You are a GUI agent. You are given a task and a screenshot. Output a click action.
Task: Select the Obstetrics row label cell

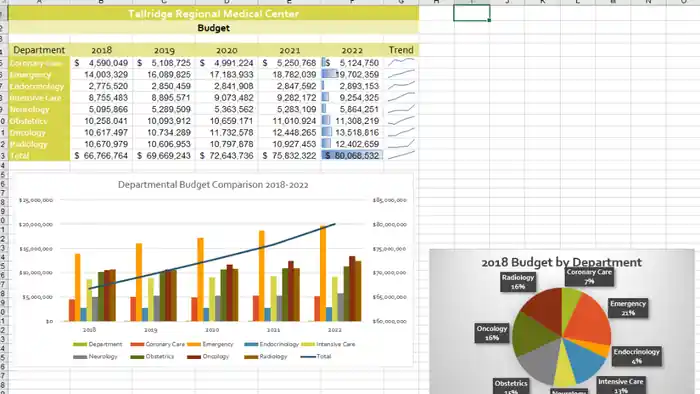pos(39,121)
